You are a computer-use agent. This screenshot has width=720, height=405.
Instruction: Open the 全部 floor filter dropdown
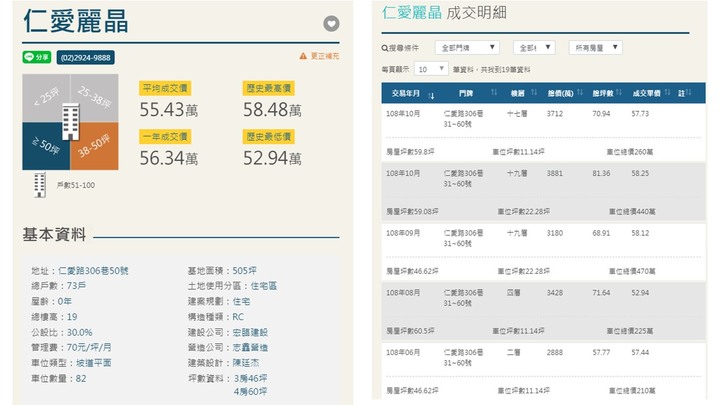pos(534,48)
